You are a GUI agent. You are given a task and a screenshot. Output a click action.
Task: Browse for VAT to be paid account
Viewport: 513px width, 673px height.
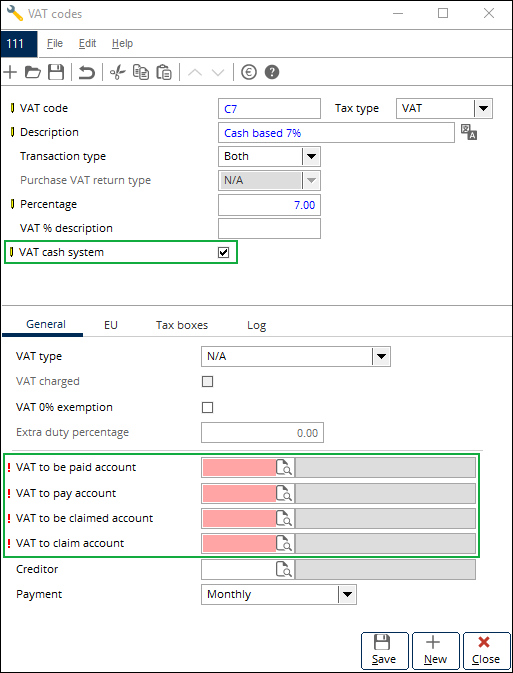click(284, 468)
